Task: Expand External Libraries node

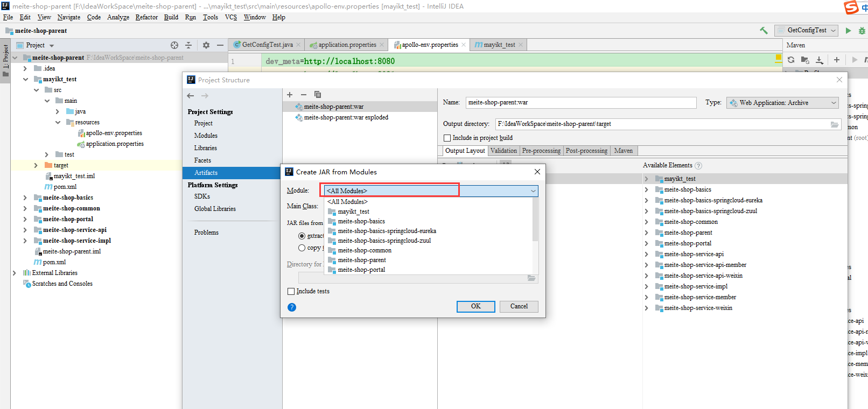Action: pos(15,273)
